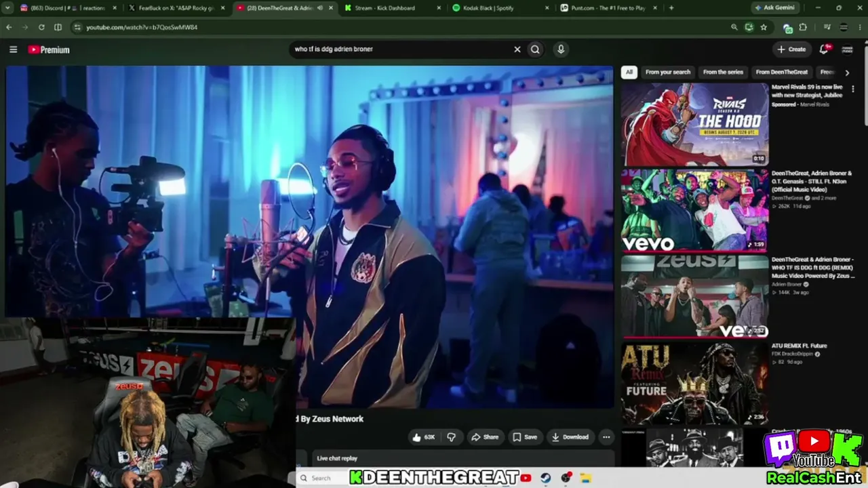
Task: Open a new browser tab
Action: [x=671, y=8]
